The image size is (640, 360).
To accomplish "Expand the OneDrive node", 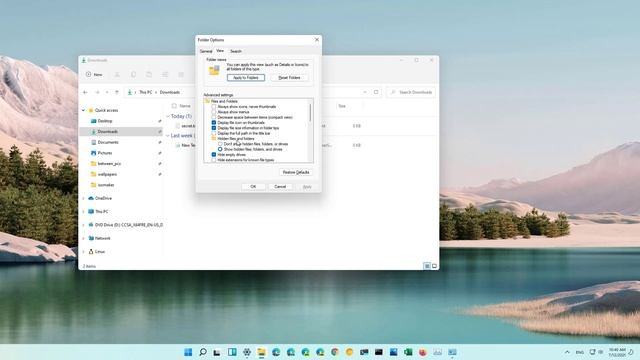I will (x=84, y=198).
